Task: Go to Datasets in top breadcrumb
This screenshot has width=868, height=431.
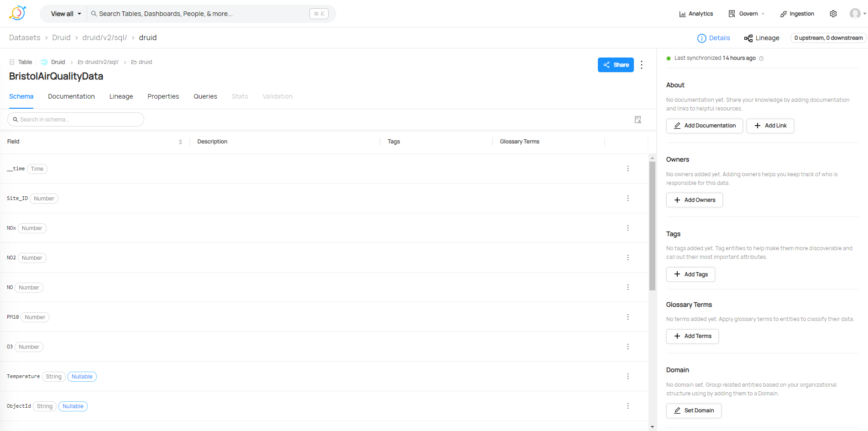Action: coord(25,37)
